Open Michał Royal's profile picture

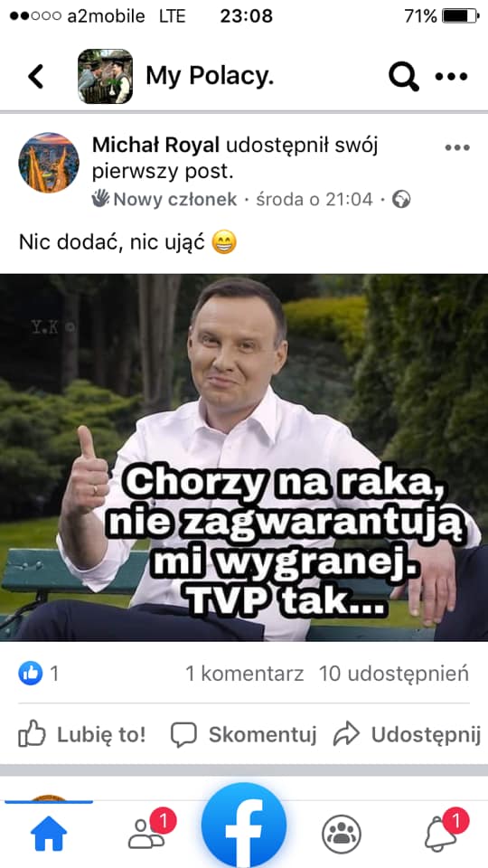[49, 163]
